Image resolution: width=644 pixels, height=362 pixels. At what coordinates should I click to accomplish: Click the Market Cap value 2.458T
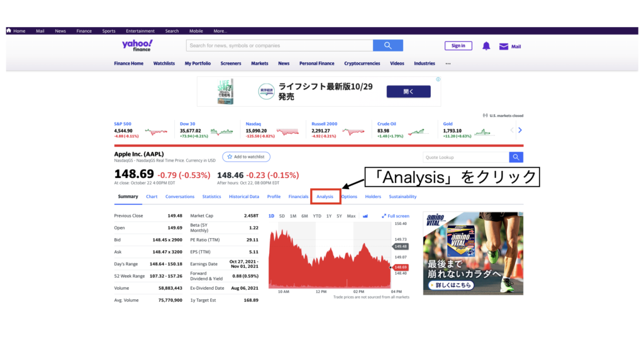(x=251, y=216)
